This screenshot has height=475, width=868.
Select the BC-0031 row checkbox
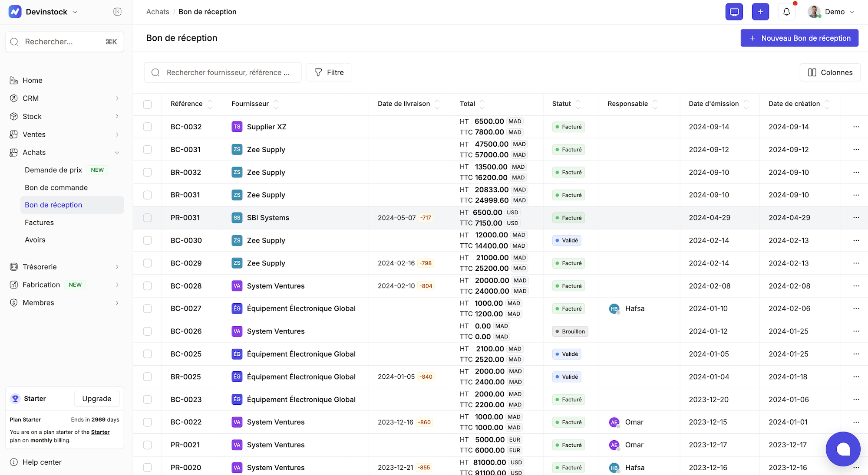pyautogui.click(x=148, y=150)
